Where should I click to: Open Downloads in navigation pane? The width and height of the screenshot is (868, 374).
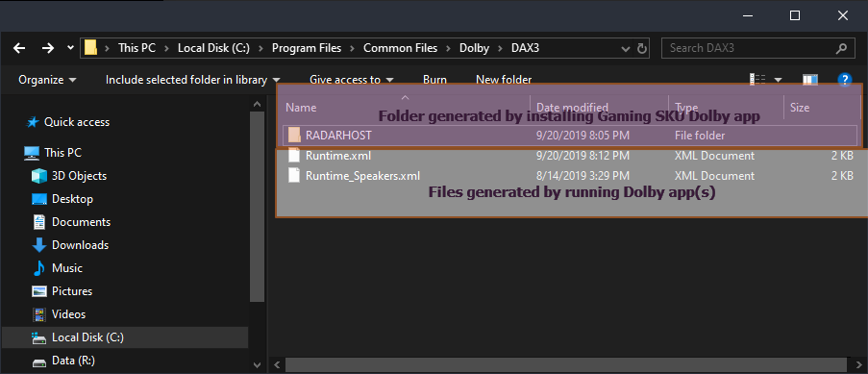[x=81, y=245]
